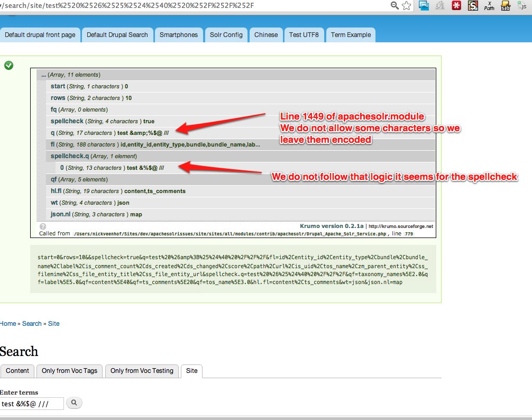This screenshot has width=532, height=420.
Task: Switch to the Only from Voc Tags search tab
Action: click(69, 371)
